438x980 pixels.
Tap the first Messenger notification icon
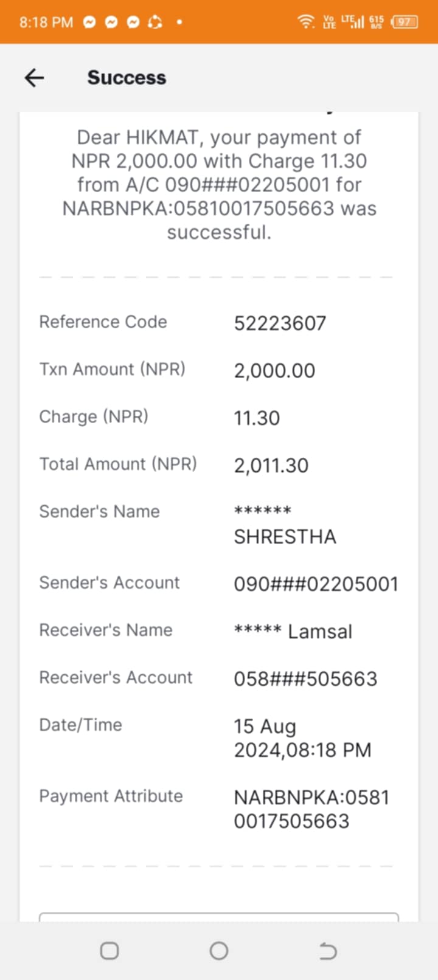tap(89, 22)
